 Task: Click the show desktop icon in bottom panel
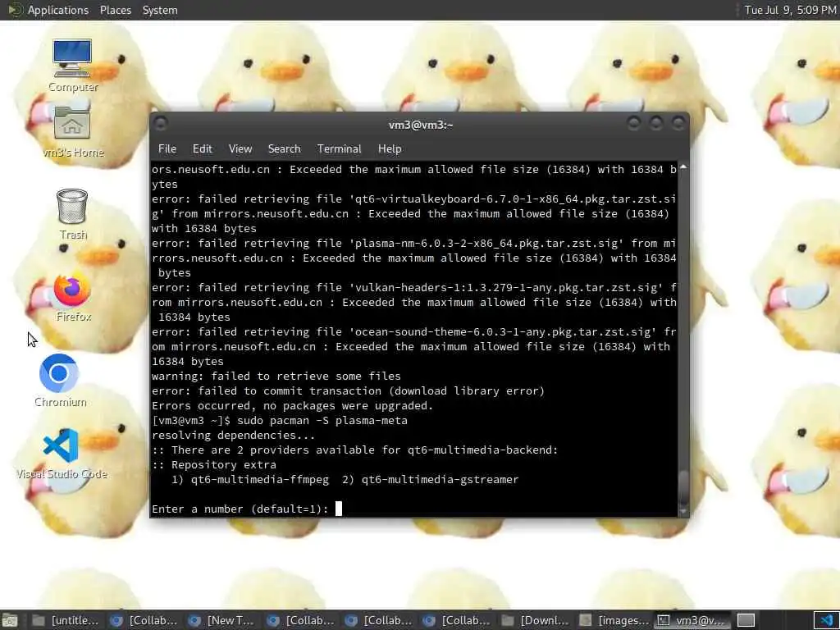pos(9,620)
